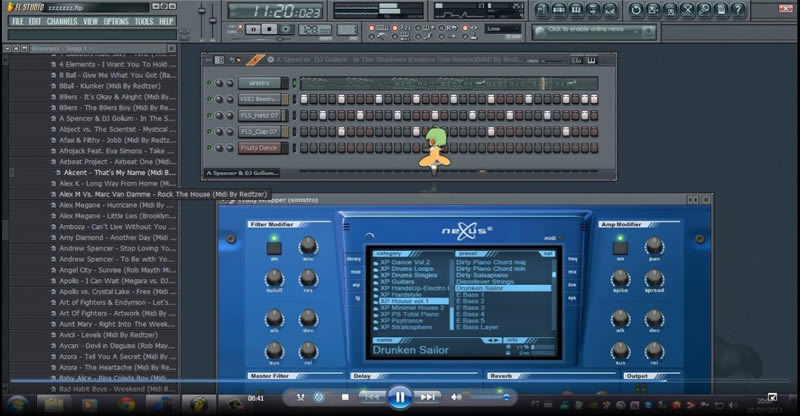Viewport: 800px width, 416px height.
Task: Click the media player volume slider
Action: (490, 397)
